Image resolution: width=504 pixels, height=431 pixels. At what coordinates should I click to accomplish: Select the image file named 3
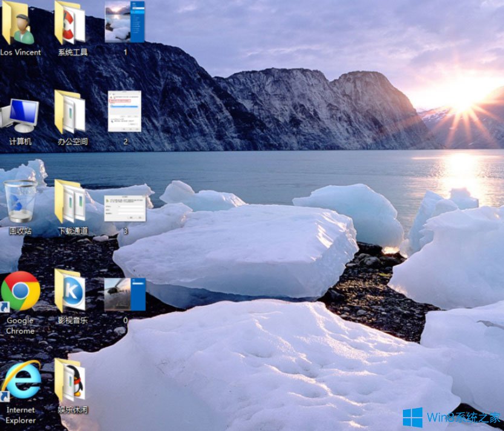[x=125, y=208]
